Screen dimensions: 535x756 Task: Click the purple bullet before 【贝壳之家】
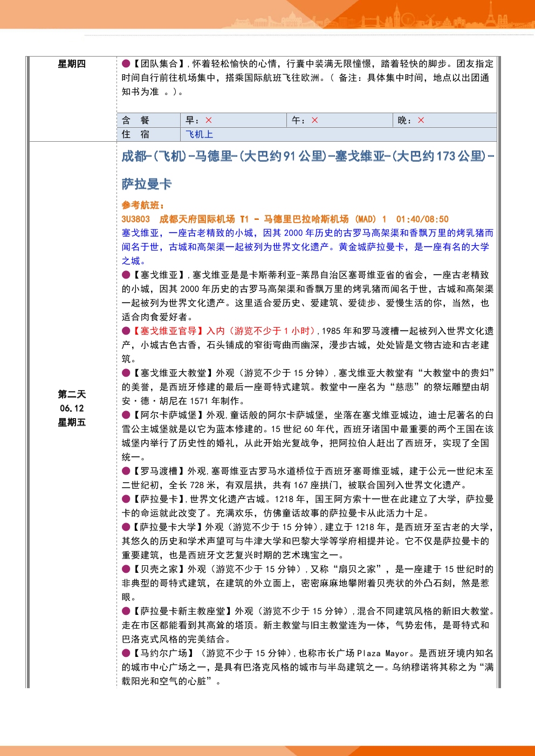coord(126,569)
